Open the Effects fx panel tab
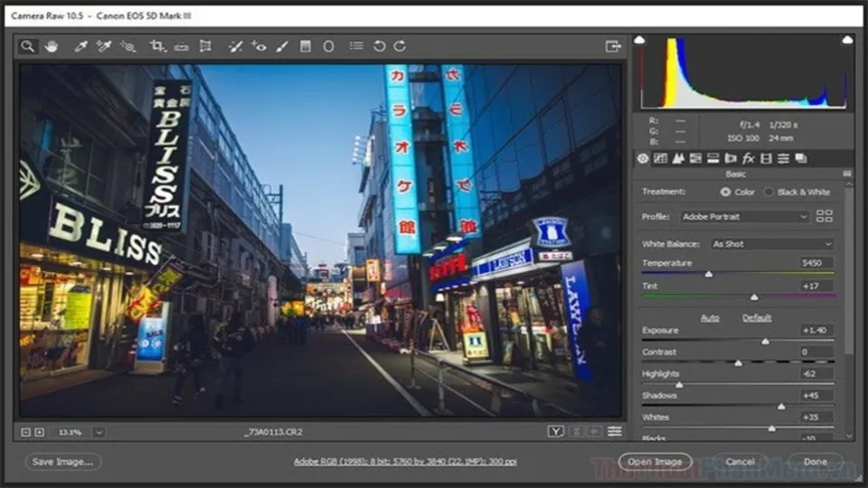This screenshot has width=868, height=488. (x=749, y=159)
